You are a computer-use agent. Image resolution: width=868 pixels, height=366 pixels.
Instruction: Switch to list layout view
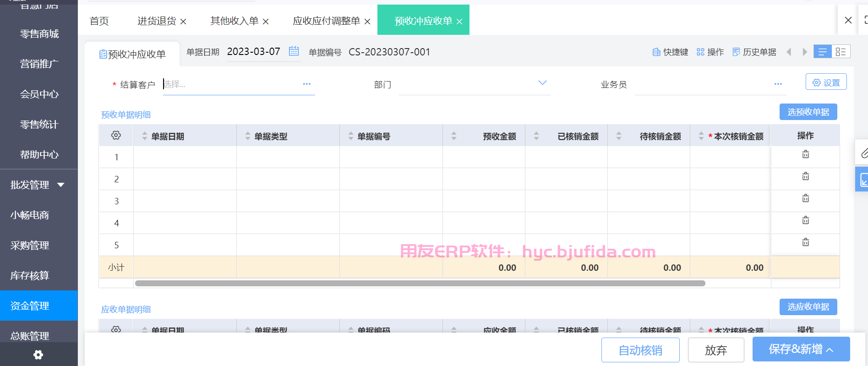tap(823, 51)
